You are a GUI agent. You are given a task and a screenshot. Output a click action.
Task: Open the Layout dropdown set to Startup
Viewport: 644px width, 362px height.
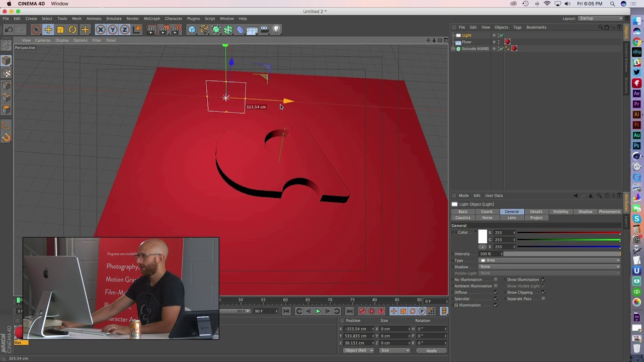pyautogui.click(x=600, y=19)
